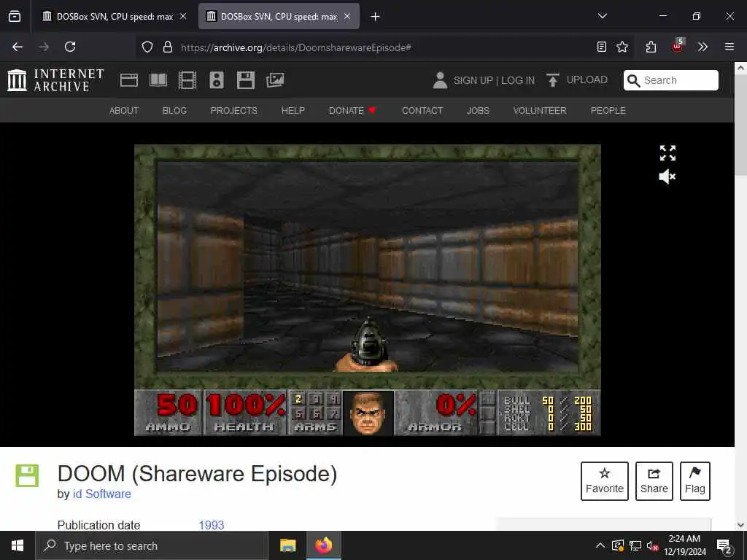The height and width of the screenshot is (560, 747).
Task: Close the first DOSBox SVN tab
Action: click(x=183, y=17)
